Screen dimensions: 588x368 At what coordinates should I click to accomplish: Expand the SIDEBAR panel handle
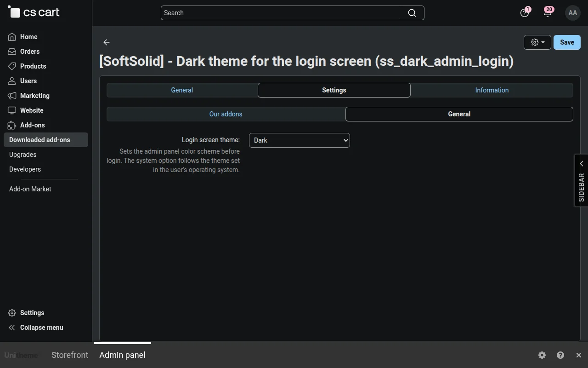pyautogui.click(x=582, y=180)
